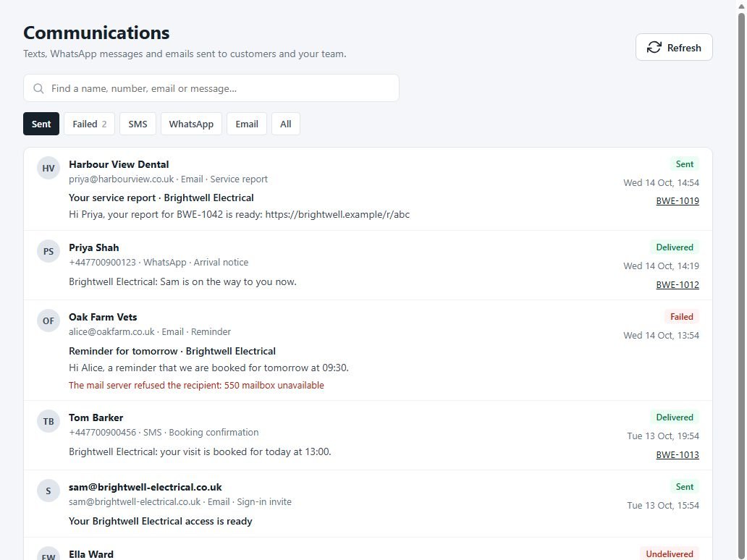Filter messages by SMS
Viewport: 747px width, 560px height.
pyautogui.click(x=138, y=124)
